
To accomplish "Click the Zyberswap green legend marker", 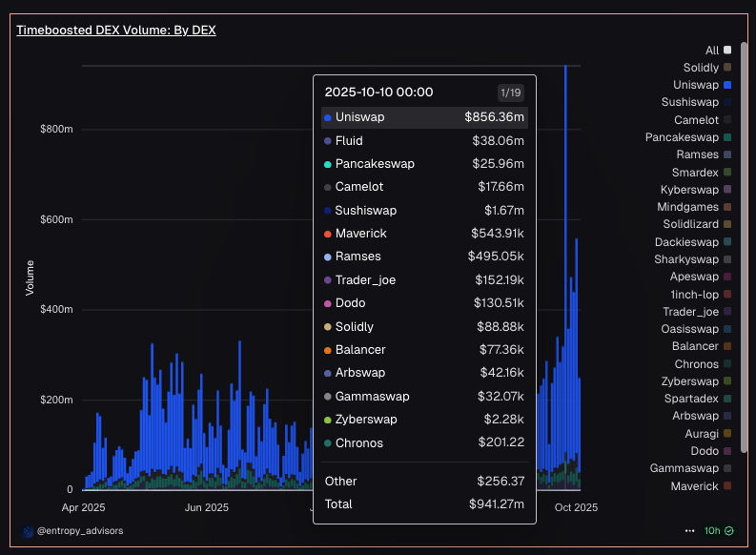I will 727,381.
